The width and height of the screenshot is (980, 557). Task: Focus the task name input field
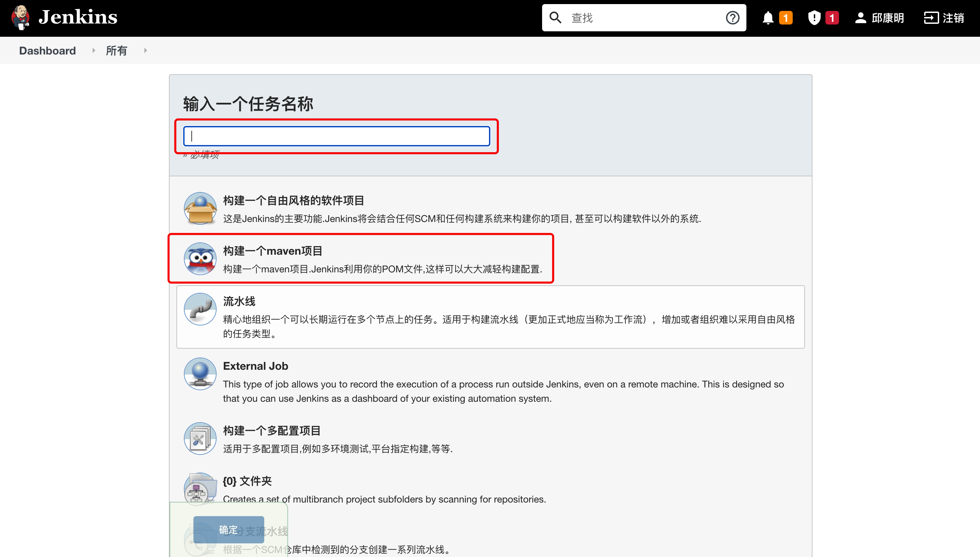click(x=337, y=136)
